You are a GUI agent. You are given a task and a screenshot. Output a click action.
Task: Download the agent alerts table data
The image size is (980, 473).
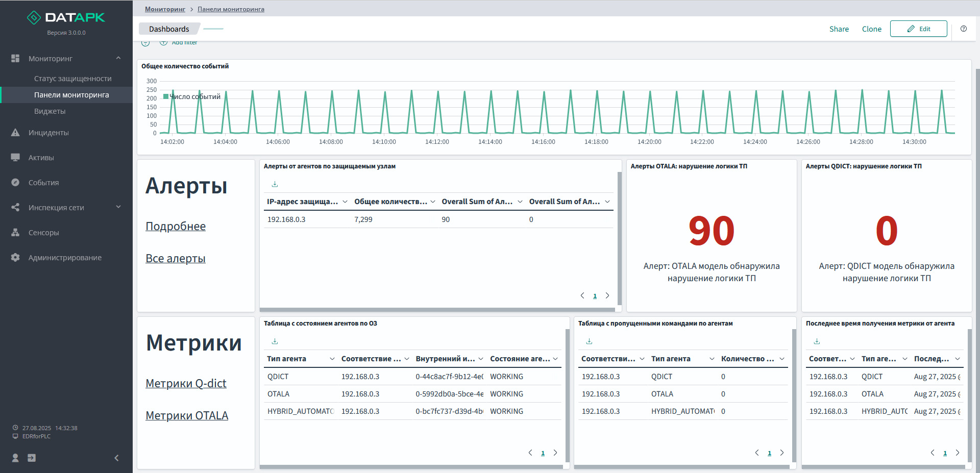275,184
